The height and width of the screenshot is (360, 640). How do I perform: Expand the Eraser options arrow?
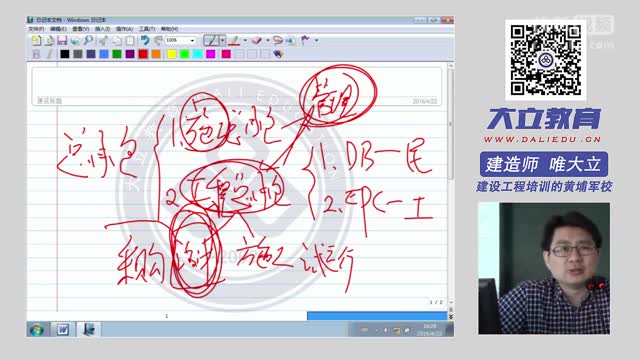tap(268, 40)
